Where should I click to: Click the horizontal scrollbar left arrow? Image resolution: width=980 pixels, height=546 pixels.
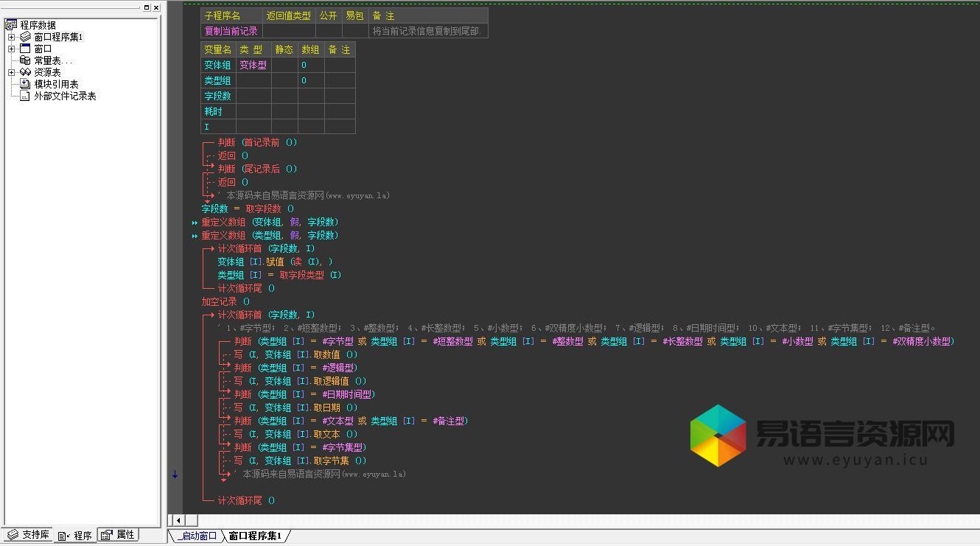(x=177, y=520)
